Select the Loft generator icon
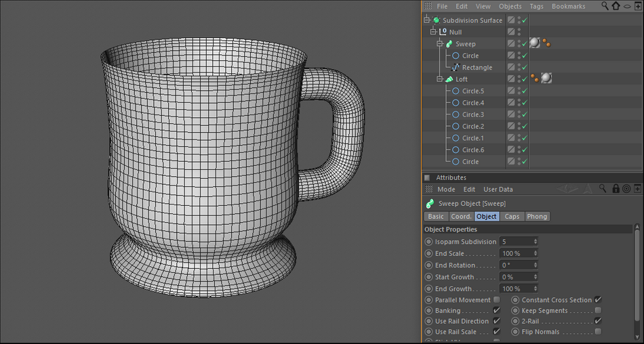 (x=449, y=79)
